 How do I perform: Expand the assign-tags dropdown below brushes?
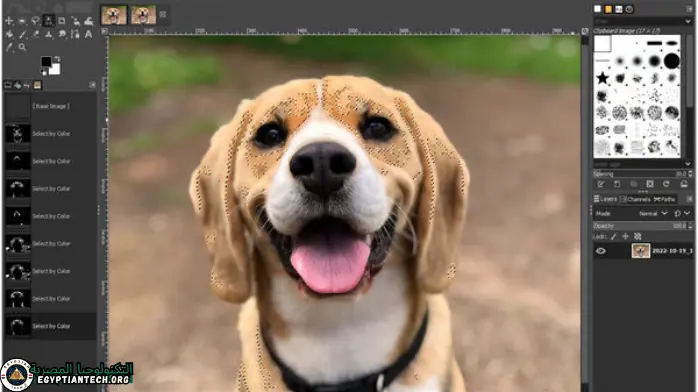click(x=688, y=164)
